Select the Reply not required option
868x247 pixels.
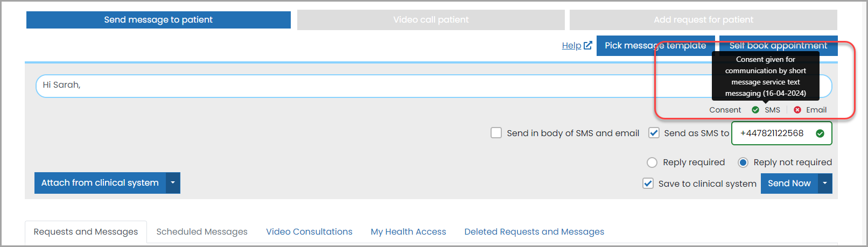point(743,163)
